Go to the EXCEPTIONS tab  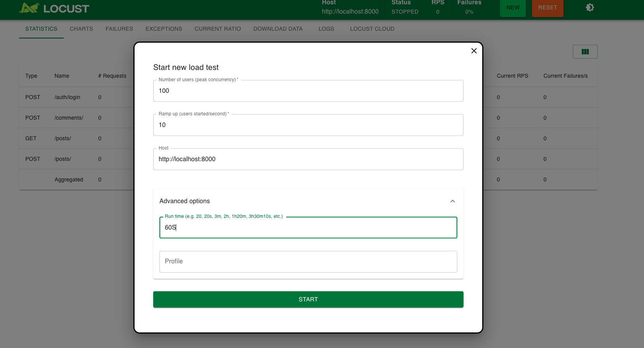pos(164,29)
